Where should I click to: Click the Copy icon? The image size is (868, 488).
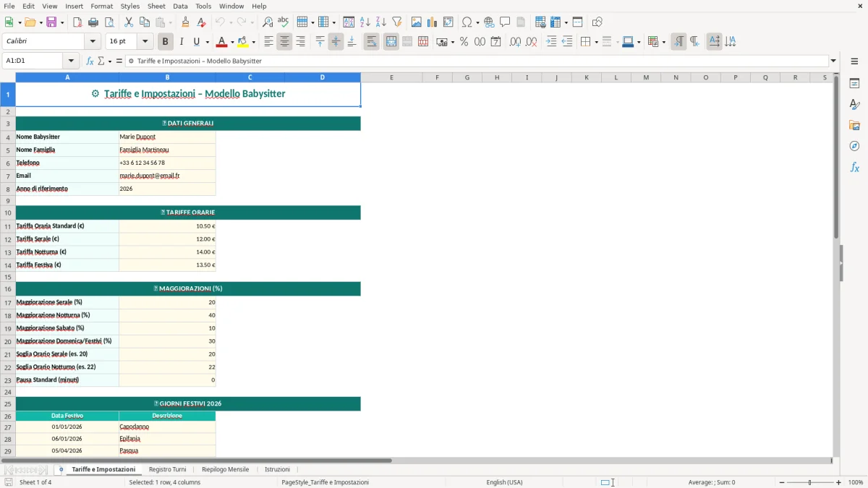[x=145, y=22]
